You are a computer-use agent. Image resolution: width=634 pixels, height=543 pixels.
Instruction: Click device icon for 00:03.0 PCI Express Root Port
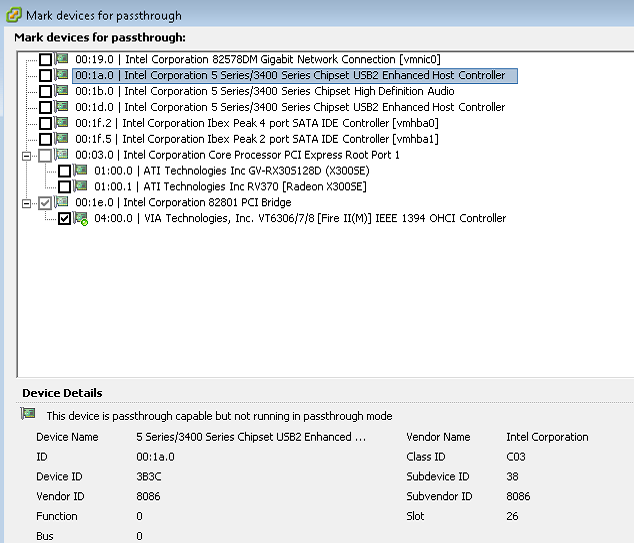pos(61,154)
